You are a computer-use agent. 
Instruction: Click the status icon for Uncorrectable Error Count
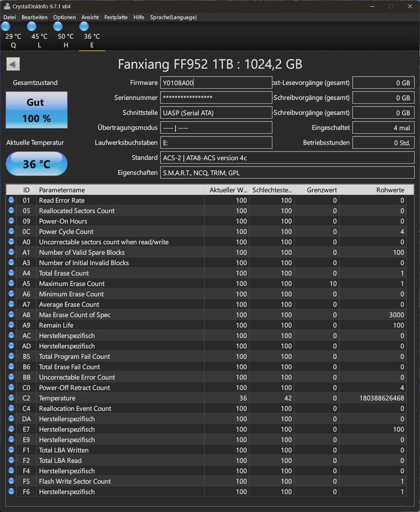click(11, 377)
